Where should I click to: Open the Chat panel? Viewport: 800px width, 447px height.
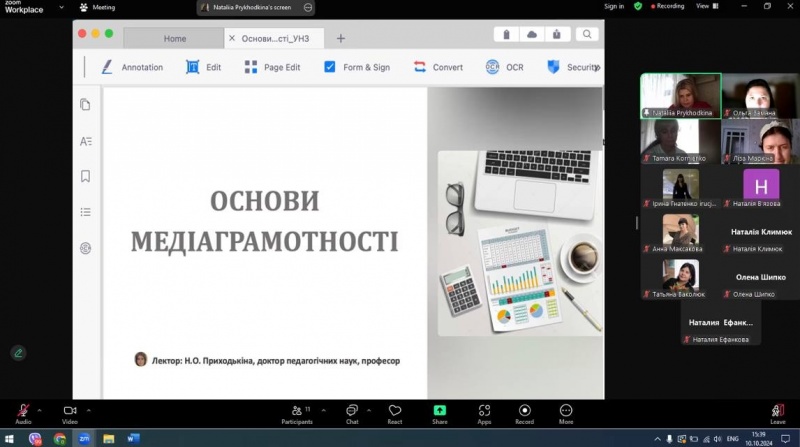point(352,412)
